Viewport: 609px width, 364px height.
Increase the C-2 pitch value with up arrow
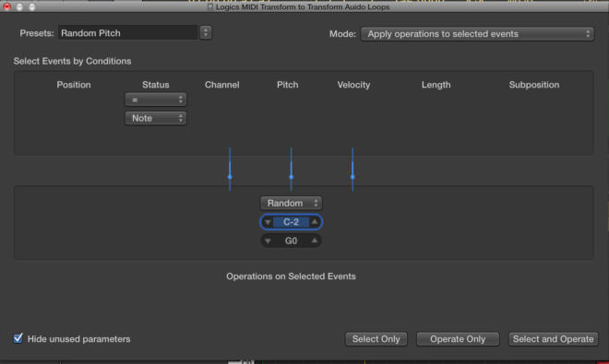315,222
